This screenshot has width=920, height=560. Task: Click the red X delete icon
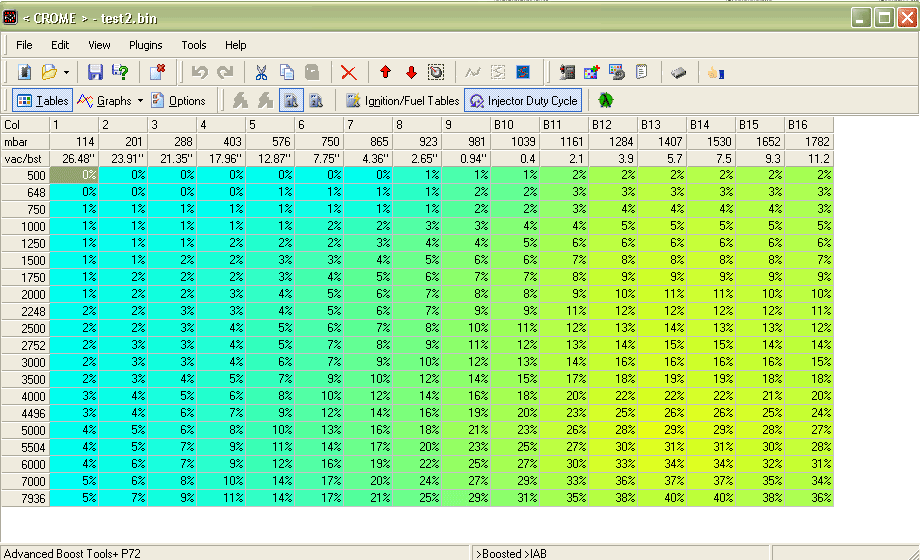348,72
